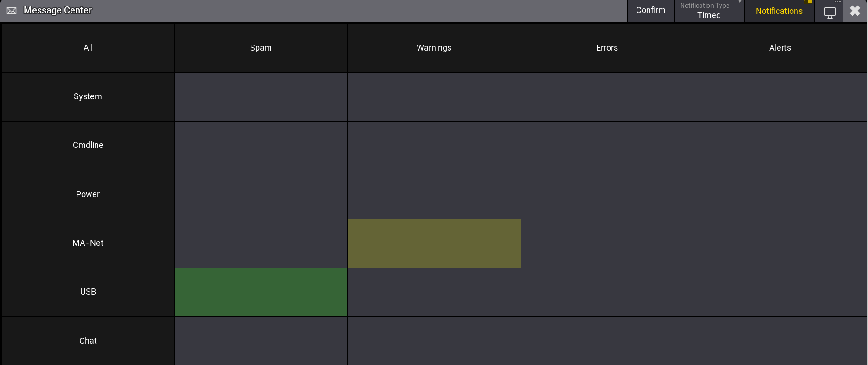This screenshot has width=868, height=365.
Task: Select the USB row header
Action: [x=88, y=292]
